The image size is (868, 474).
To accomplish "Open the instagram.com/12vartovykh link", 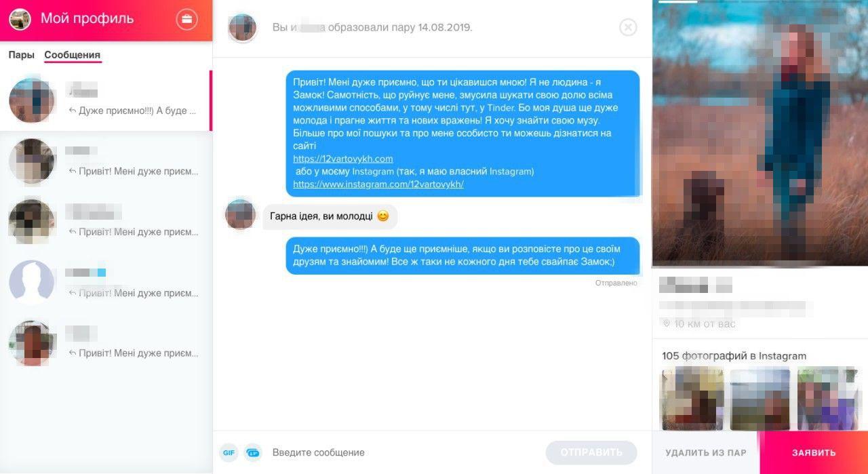I will point(378,184).
